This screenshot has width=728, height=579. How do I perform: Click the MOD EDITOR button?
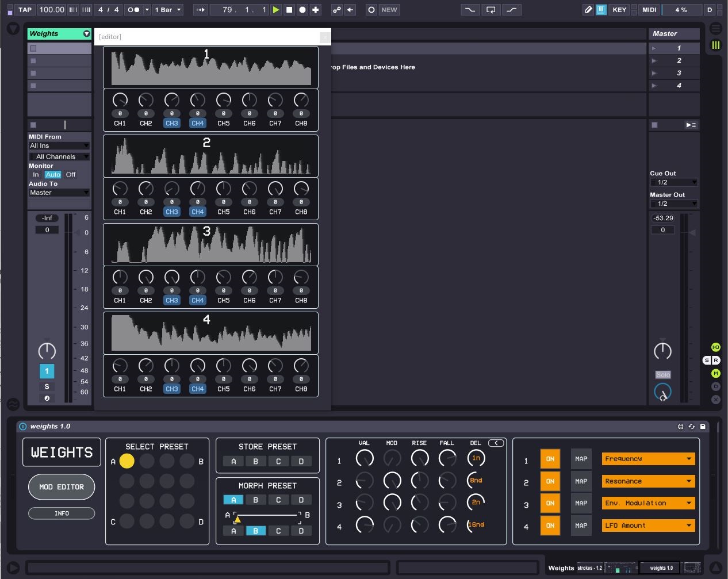pos(62,487)
